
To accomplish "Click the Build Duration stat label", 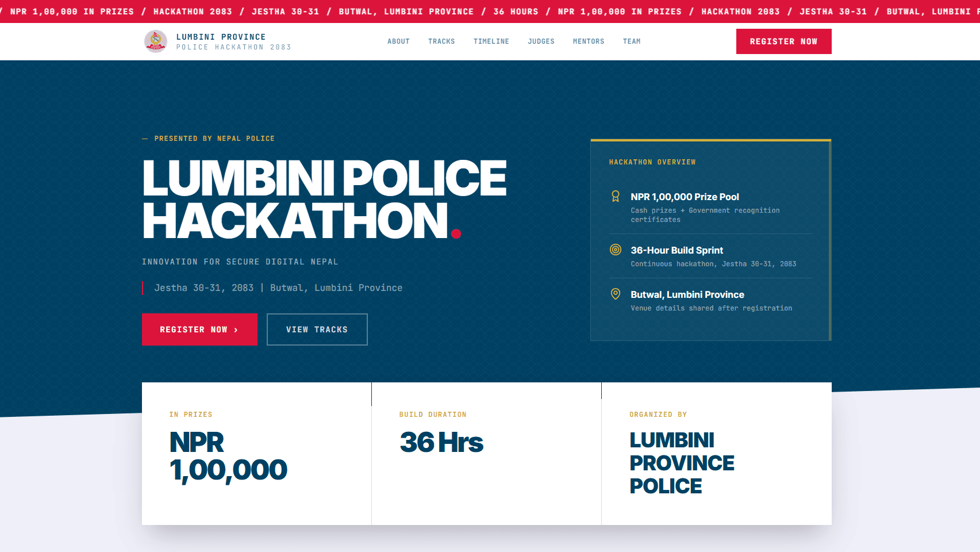I will (x=433, y=415).
